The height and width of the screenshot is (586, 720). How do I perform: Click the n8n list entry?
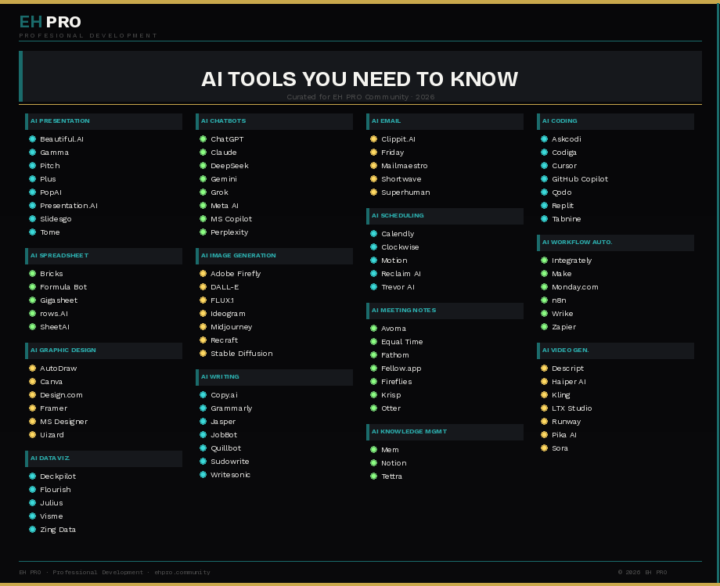click(554, 300)
